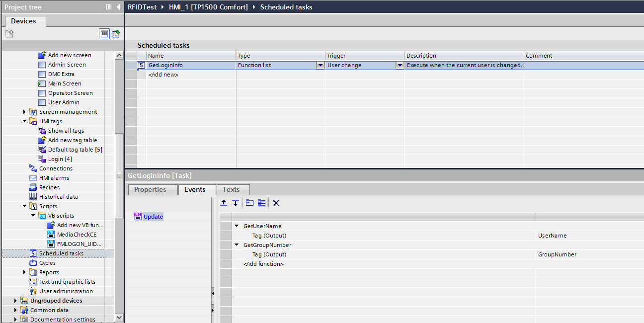Expand Common data node
Viewport: 644px width, 323px height.
click(x=15, y=310)
